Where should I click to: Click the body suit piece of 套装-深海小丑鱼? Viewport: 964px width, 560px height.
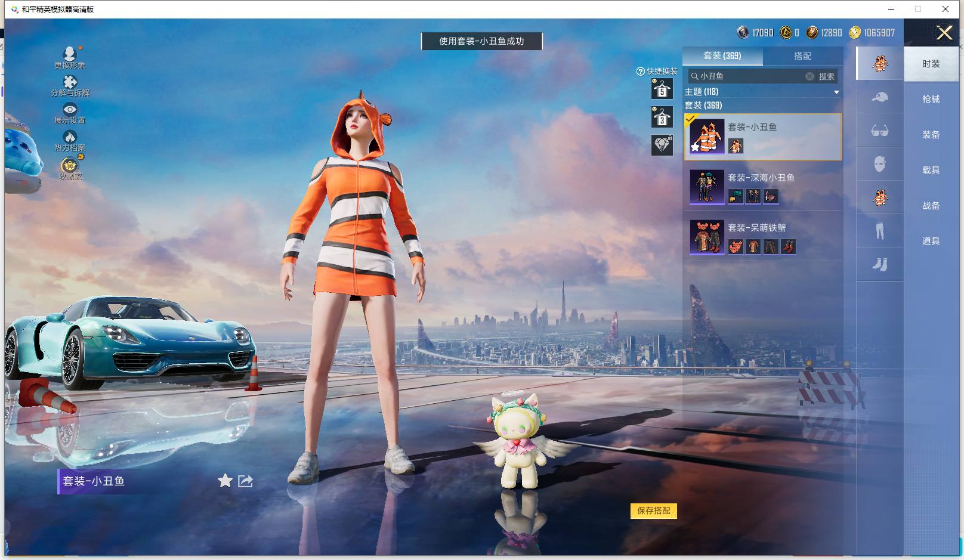pos(753,196)
